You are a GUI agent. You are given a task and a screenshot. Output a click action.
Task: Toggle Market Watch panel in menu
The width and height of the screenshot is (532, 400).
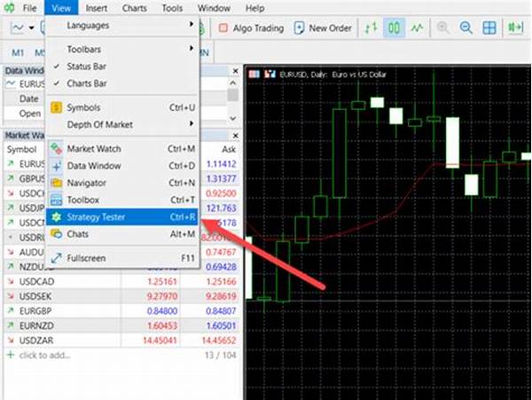[122, 149]
